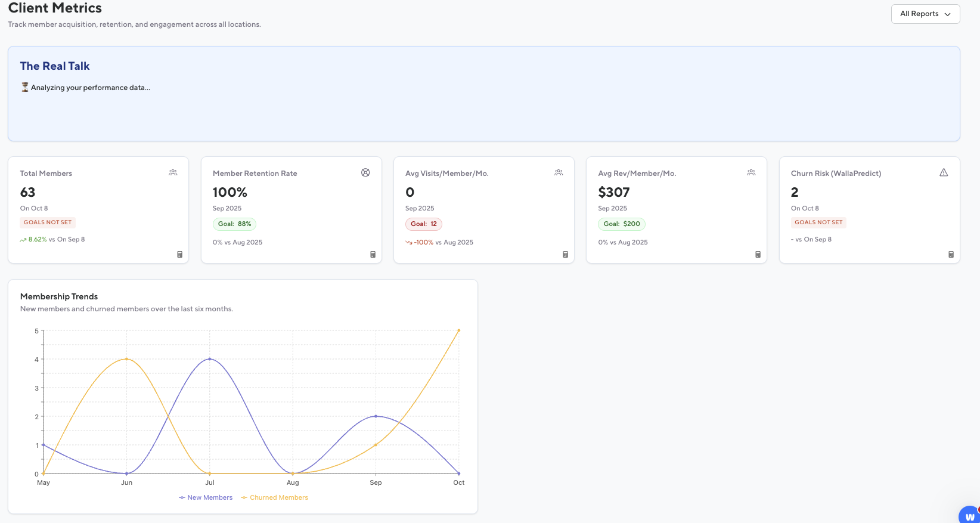The width and height of the screenshot is (980, 523).
Task: Open calculator icon on Churn Risk card
Action: pos(951,255)
